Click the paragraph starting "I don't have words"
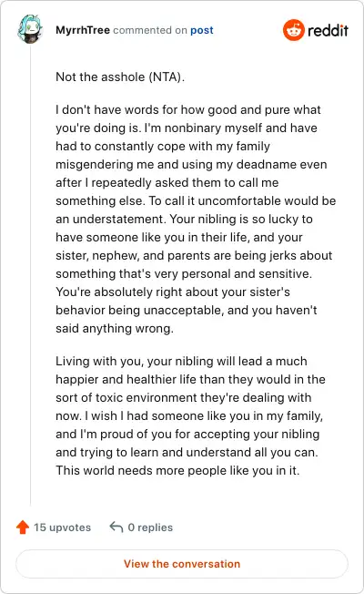The height and width of the screenshot is (594, 364). (196, 219)
